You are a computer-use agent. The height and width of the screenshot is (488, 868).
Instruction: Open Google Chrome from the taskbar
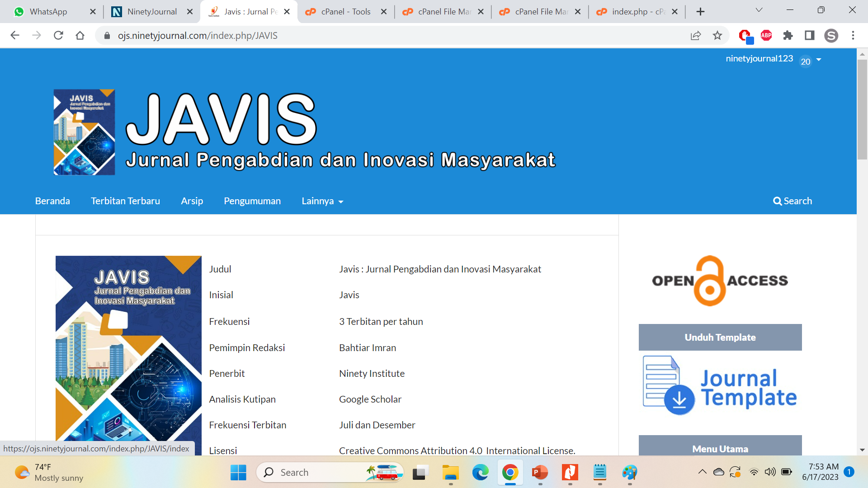(x=510, y=473)
